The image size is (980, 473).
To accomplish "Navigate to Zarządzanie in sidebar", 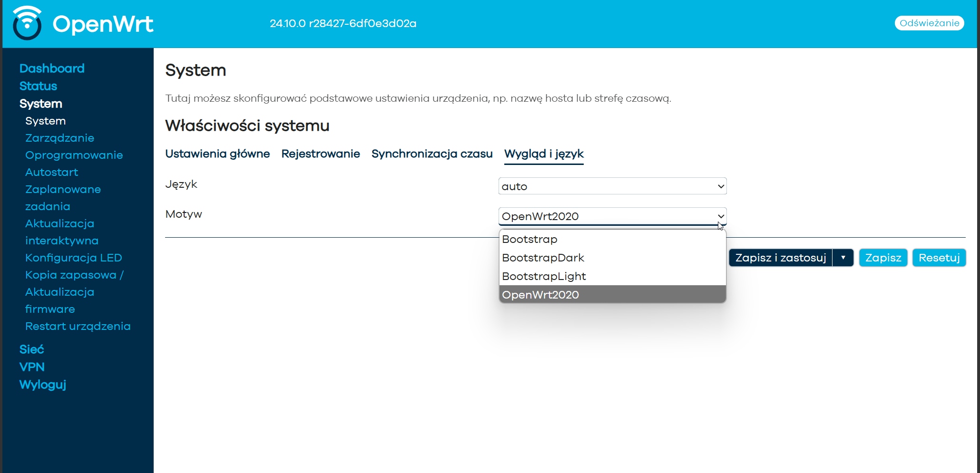I will pyautogui.click(x=59, y=138).
